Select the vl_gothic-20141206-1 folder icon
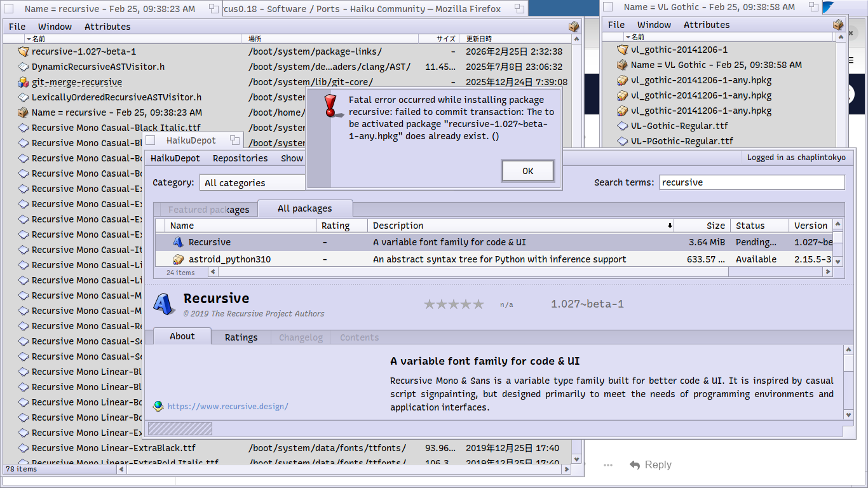Viewport: 868px width, 488px height. point(623,50)
